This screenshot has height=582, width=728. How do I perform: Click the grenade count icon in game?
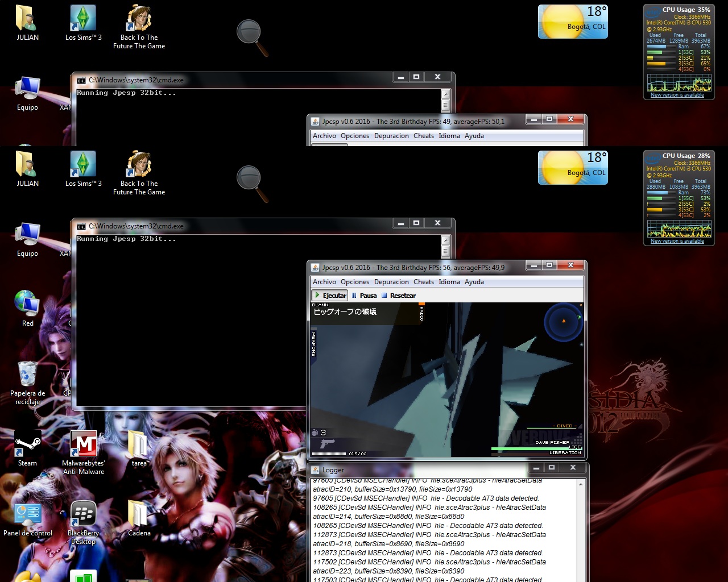pos(315,433)
